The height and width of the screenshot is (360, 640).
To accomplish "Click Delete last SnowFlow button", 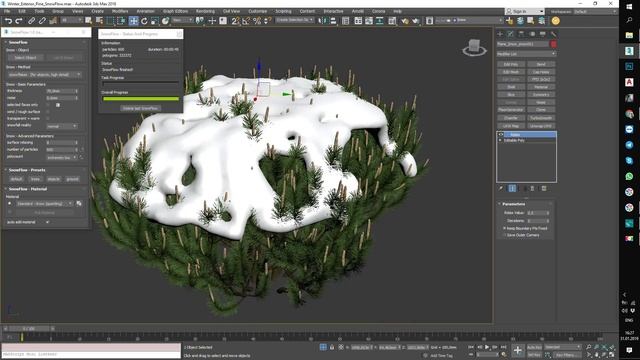I will 140,109.
